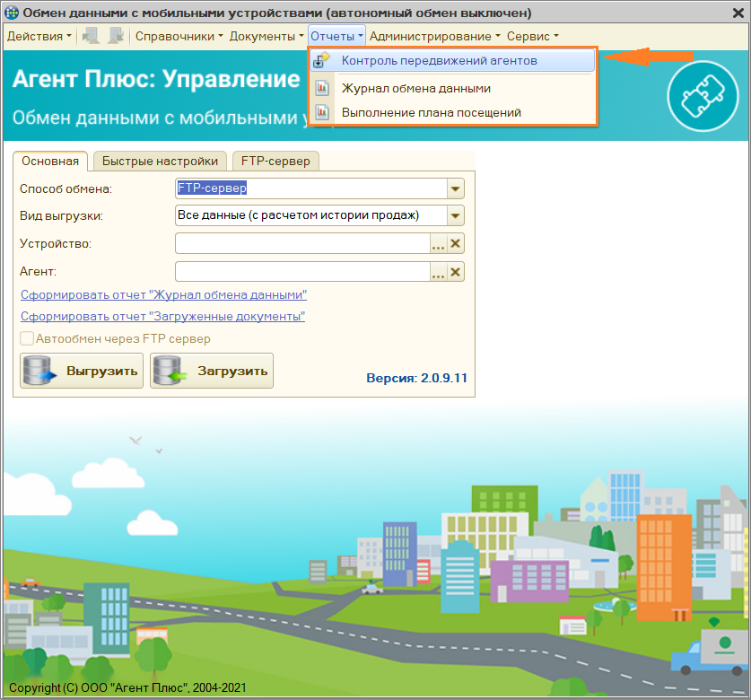The height and width of the screenshot is (700, 751).
Task: Expand the Способ обмена dropdown
Action: coord(456,188)
